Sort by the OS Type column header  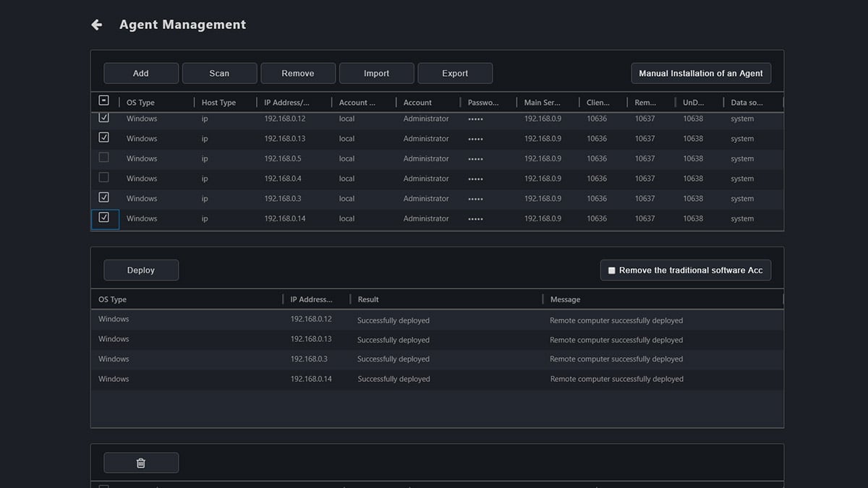[x=140, y=103]
